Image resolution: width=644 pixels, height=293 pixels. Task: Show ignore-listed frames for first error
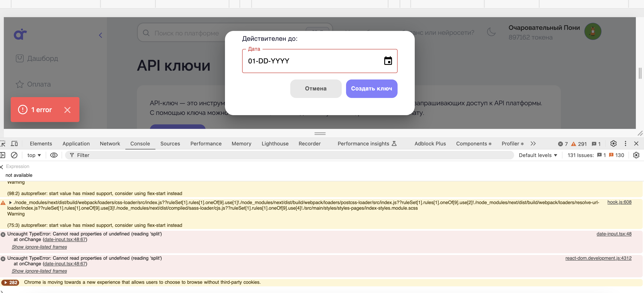[x=39, y=247]
